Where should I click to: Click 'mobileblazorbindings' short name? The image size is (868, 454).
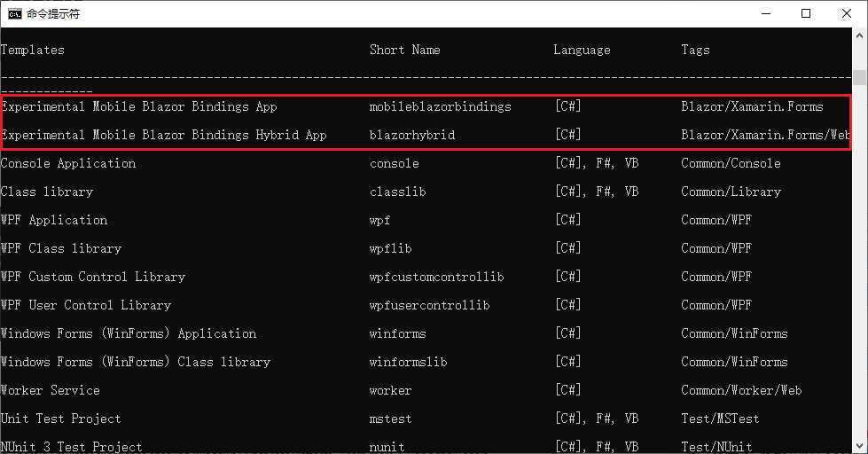pyautogui.click(x=440, y=107)
